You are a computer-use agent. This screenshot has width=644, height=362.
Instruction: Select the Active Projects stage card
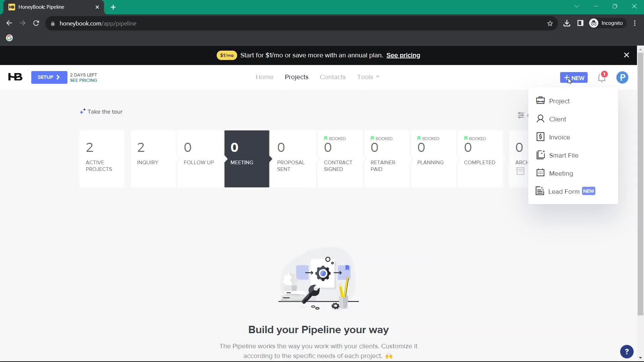(x=102, y=159)
